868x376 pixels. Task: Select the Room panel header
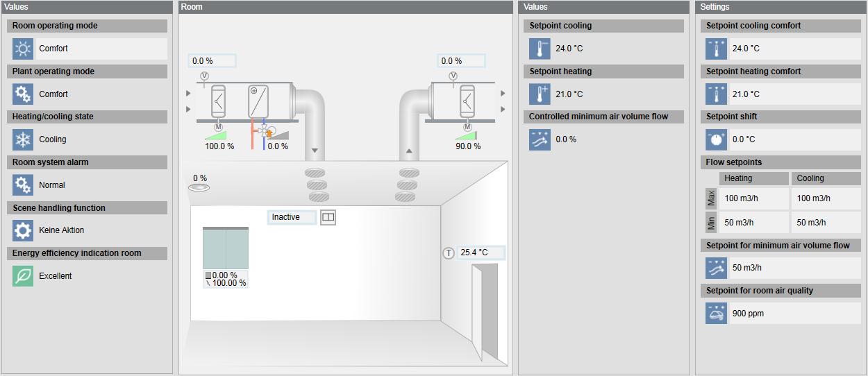(345, 7)
